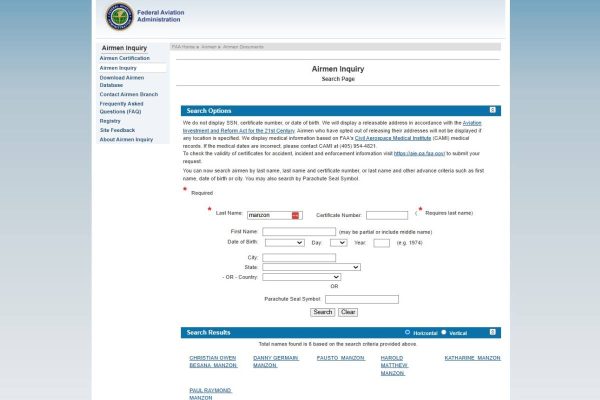Open Fausto Manzon result
600x400 pixels.
click(341, 358)
